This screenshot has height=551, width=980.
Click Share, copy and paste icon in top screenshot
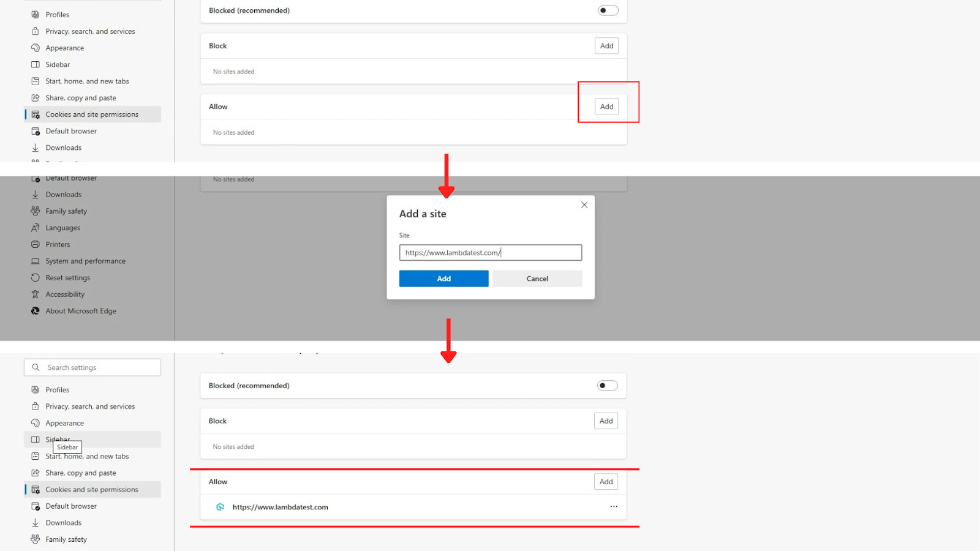coord(36,98)
